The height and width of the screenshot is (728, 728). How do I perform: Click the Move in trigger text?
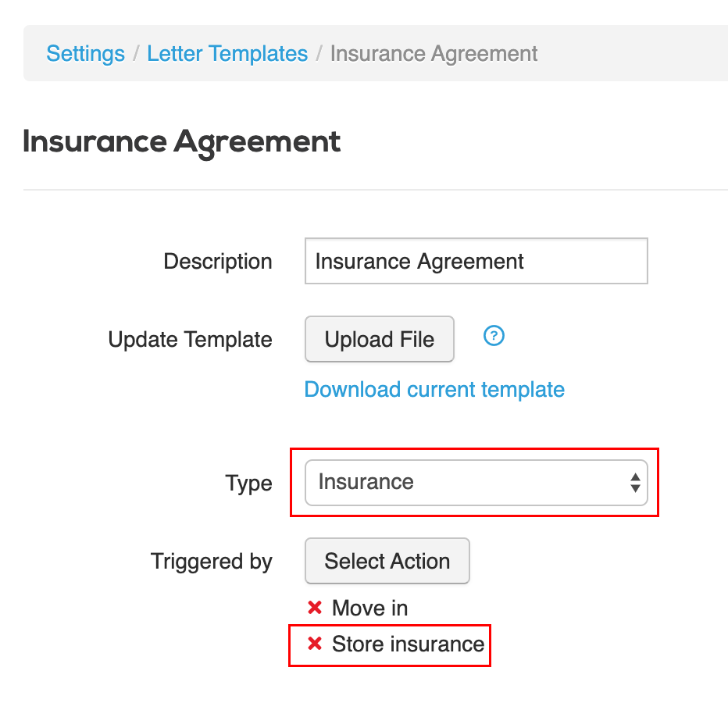[x=369, y=608]
